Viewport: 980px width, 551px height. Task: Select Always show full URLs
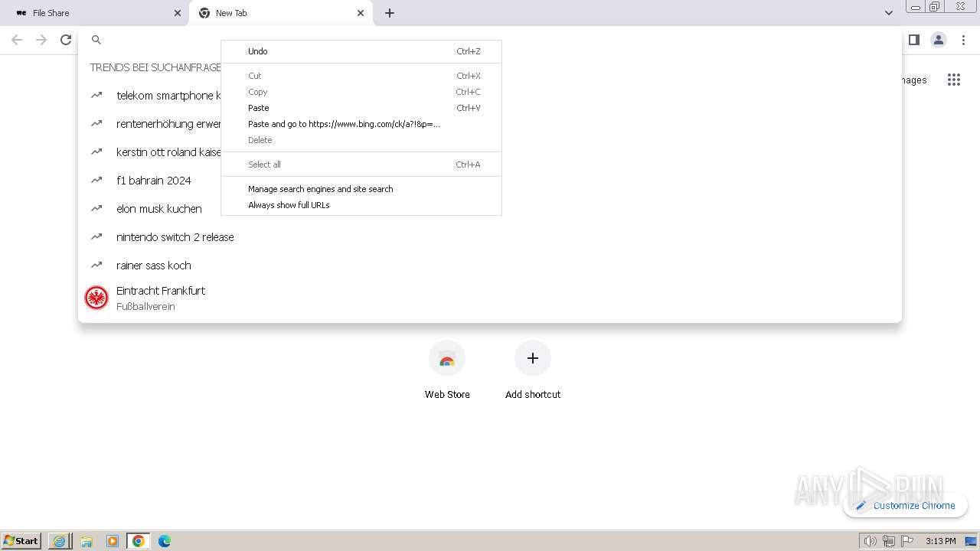point(361,205)
